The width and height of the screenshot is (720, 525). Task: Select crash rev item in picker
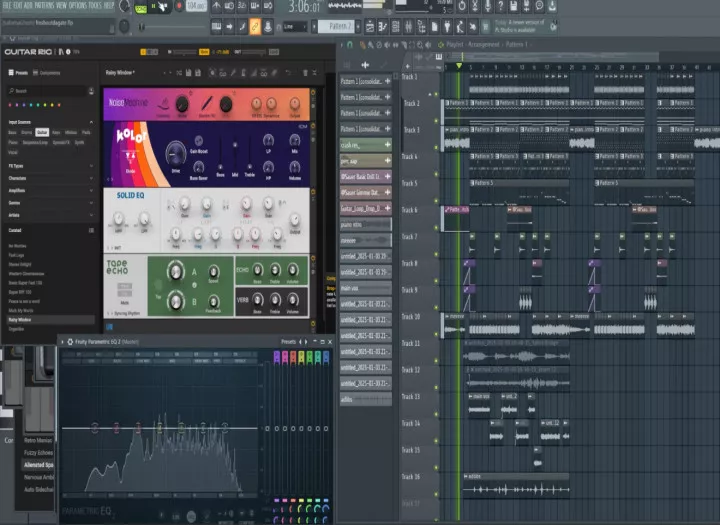(x=366, y=145)
